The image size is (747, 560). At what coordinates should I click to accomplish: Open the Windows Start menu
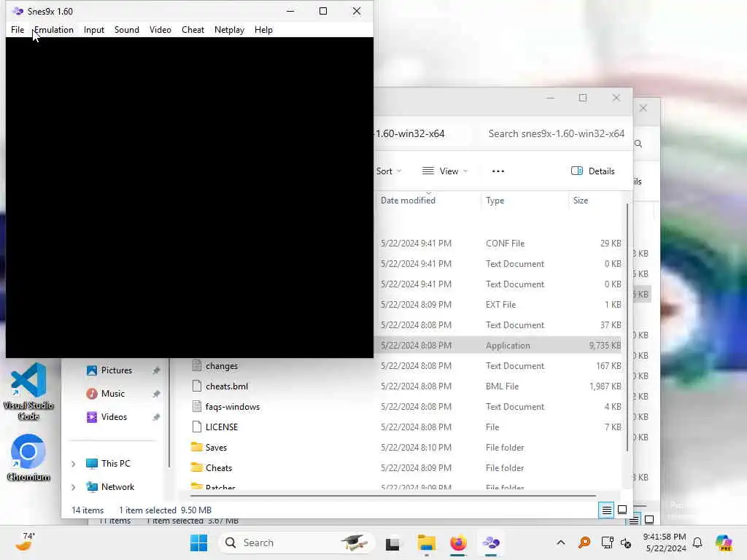coord(198,542)
